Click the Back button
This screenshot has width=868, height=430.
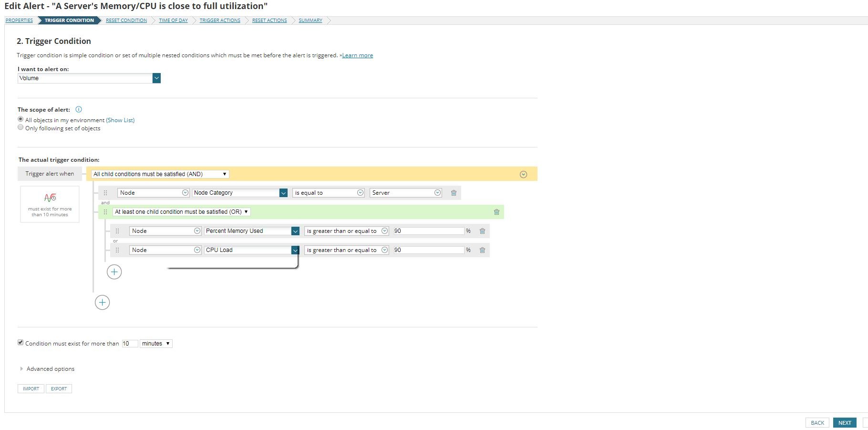coord(817,423)
